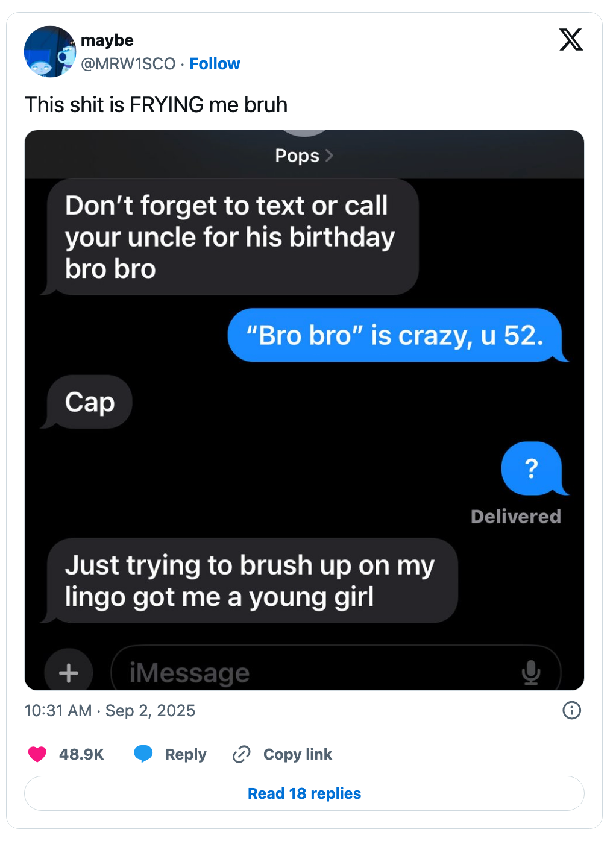
Task: Click the dictation microphone in the iMessage bar
Action: tap(532, 671)
